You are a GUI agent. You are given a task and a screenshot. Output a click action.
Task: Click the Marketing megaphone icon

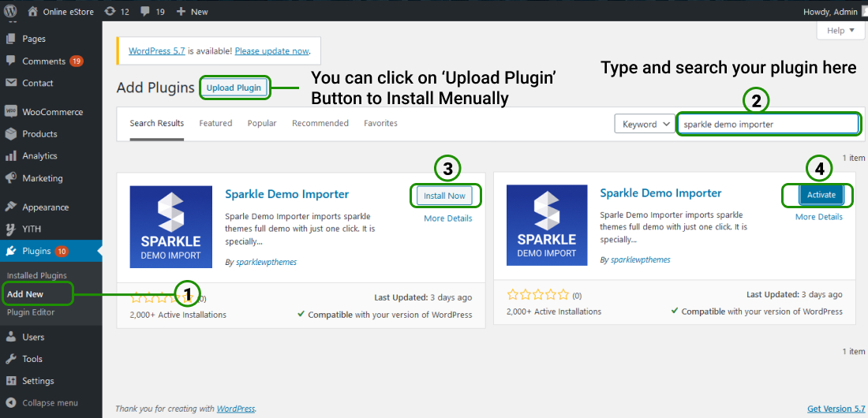(11, 178)
